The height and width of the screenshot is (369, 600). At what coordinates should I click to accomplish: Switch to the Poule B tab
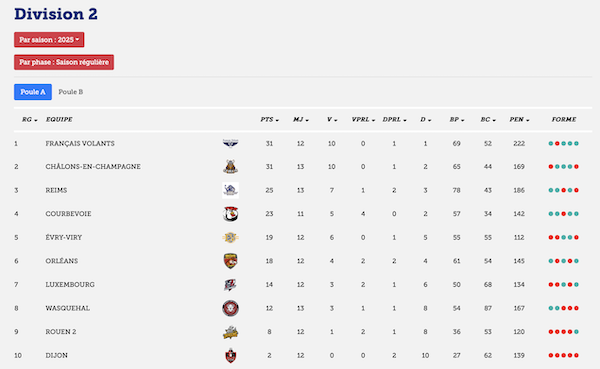click(x=71, y=92)
